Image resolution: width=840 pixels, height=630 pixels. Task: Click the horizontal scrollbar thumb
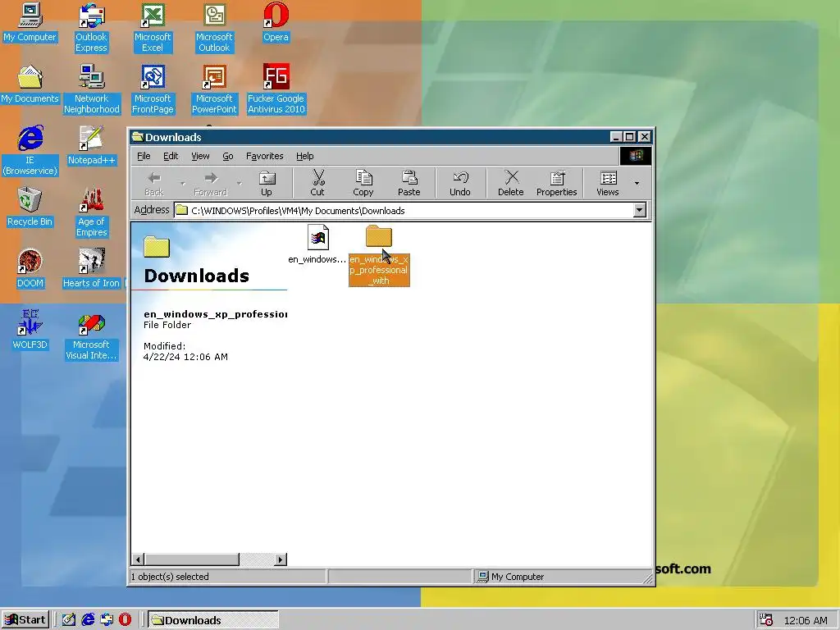(x=191, y=559)
